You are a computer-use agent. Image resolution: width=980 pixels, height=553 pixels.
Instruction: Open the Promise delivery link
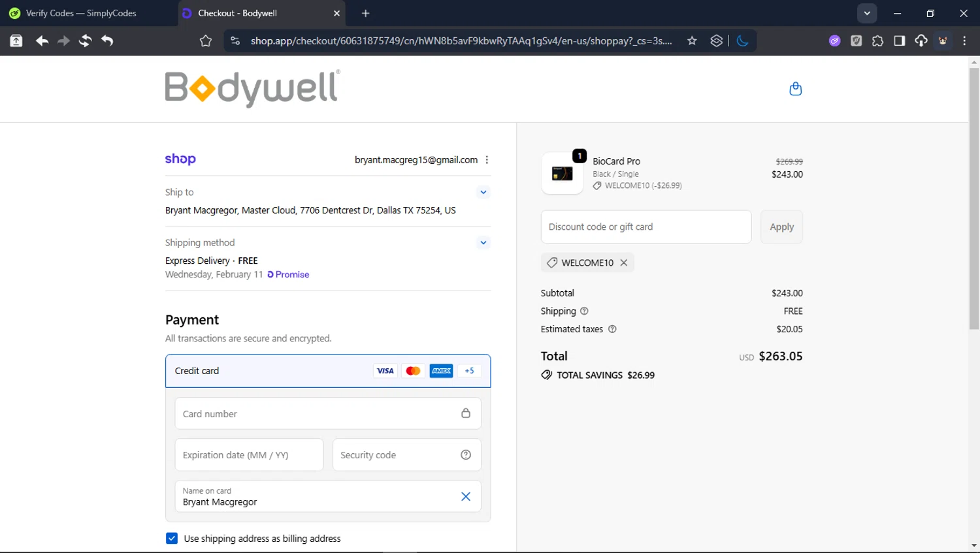click(x=288, y=275)
